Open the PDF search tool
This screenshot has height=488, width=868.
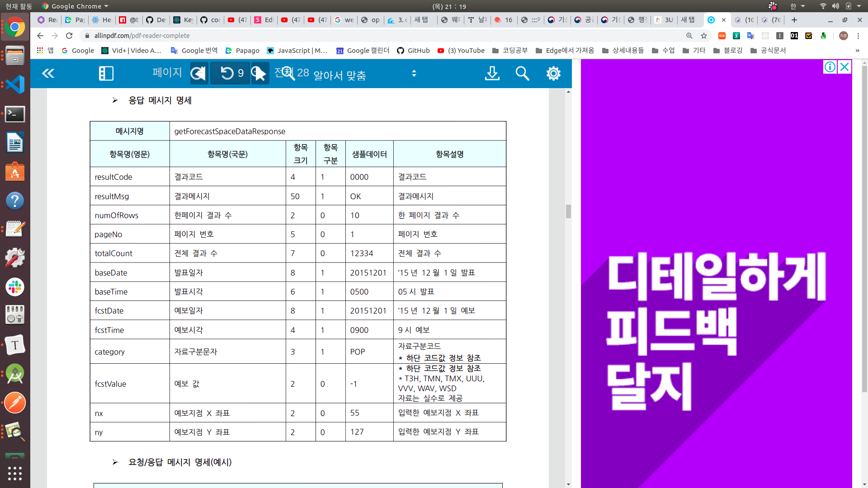[x=522, y=73]
